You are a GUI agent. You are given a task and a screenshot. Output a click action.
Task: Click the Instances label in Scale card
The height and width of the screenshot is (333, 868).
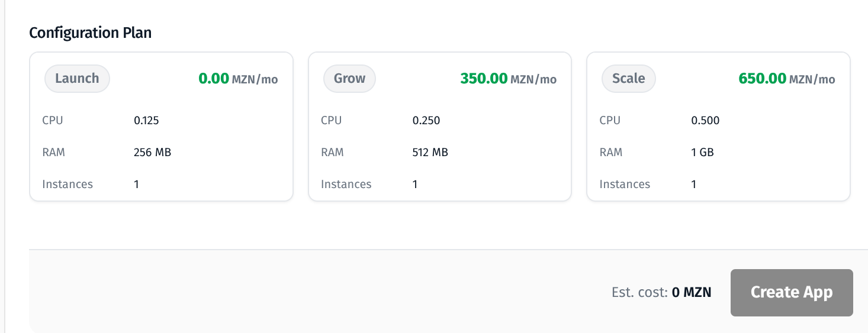(x=625, y=184)
